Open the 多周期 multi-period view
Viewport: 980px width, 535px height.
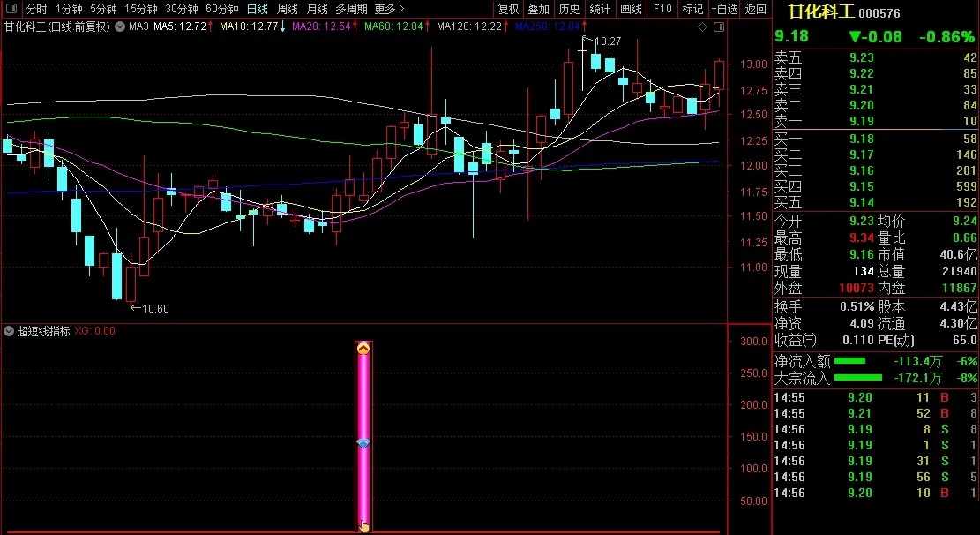(351, 9)
